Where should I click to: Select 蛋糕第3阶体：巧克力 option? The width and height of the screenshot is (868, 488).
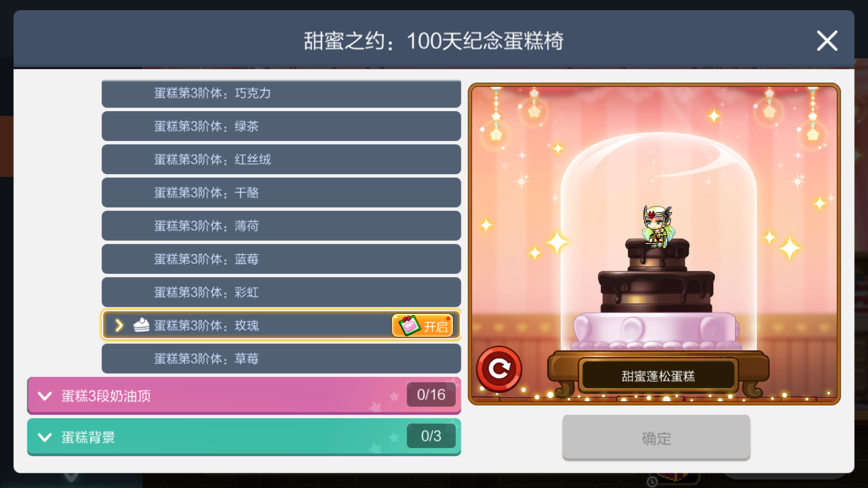pyautogui.click(x=281, y=93)
